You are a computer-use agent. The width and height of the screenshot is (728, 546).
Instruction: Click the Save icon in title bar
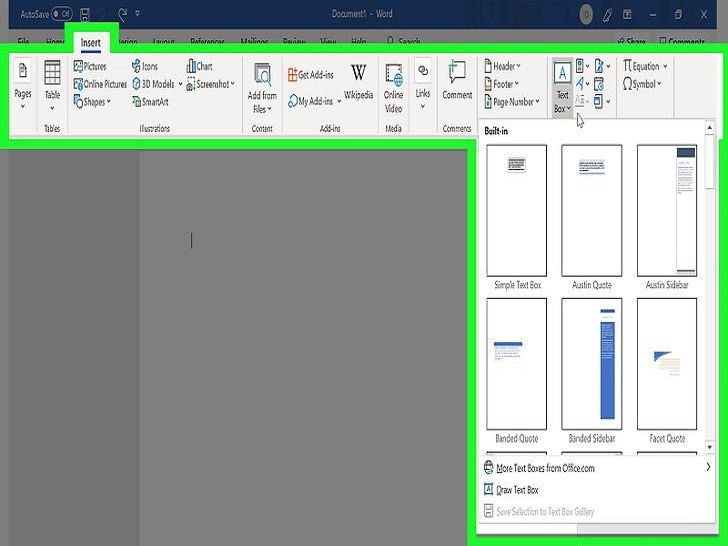85,14
